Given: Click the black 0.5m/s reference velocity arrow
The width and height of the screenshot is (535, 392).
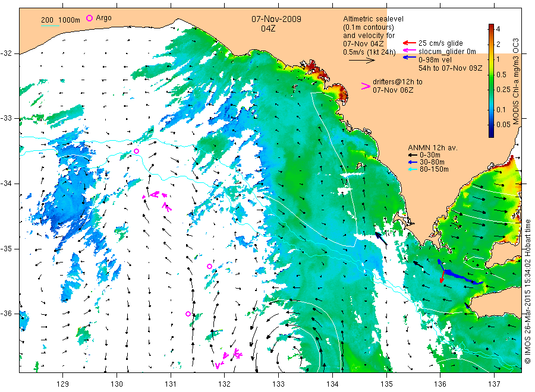Looking at the screenshot, I should click(361, 61).
